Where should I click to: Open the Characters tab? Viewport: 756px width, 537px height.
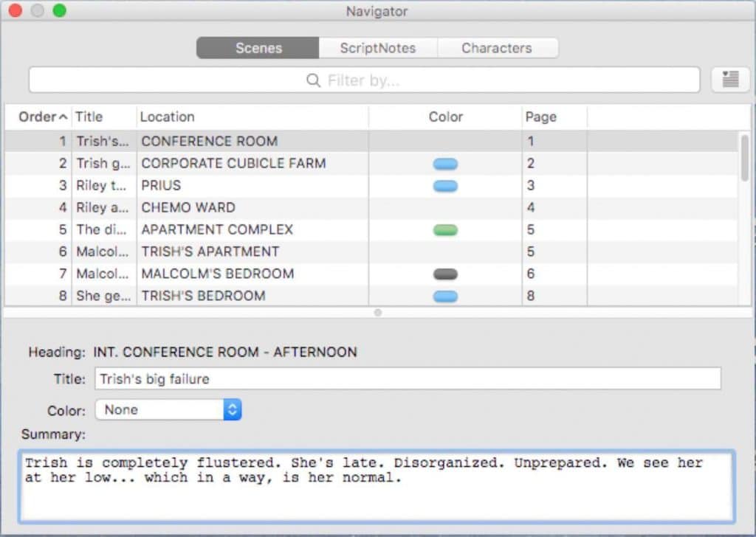pyautogui.click(x=497, y=48)
